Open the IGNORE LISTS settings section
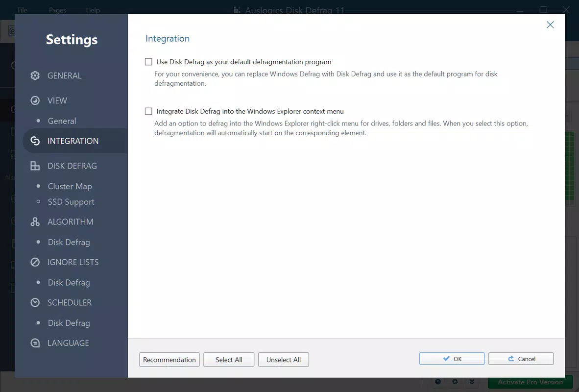Image resolution: width=579 pixels, height=392 pixels. 73,262
